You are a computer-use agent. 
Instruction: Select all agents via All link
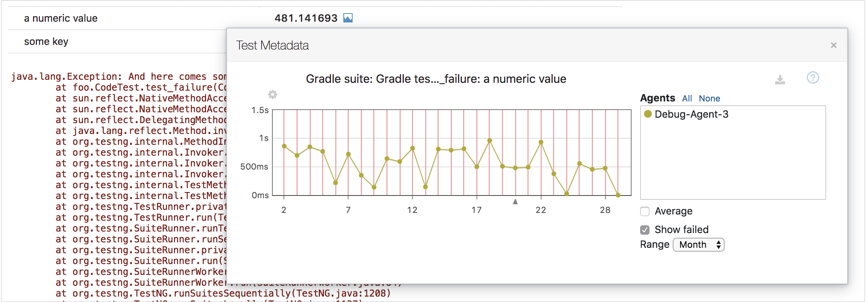pos(687,98)
